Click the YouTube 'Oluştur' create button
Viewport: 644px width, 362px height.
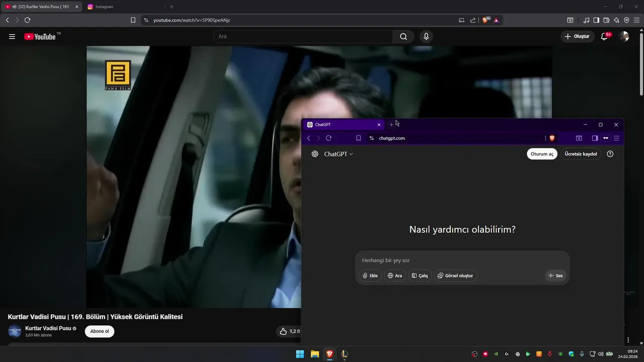[578, 37]
